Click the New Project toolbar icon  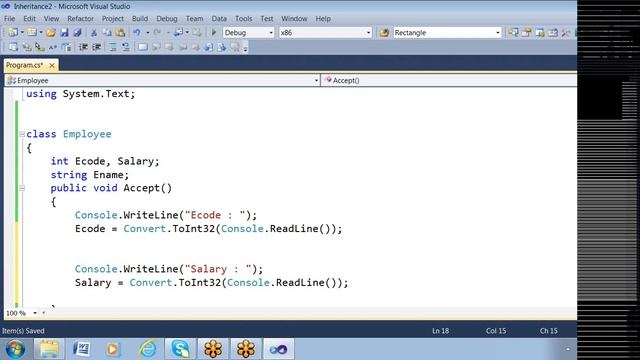pos(13,33)
